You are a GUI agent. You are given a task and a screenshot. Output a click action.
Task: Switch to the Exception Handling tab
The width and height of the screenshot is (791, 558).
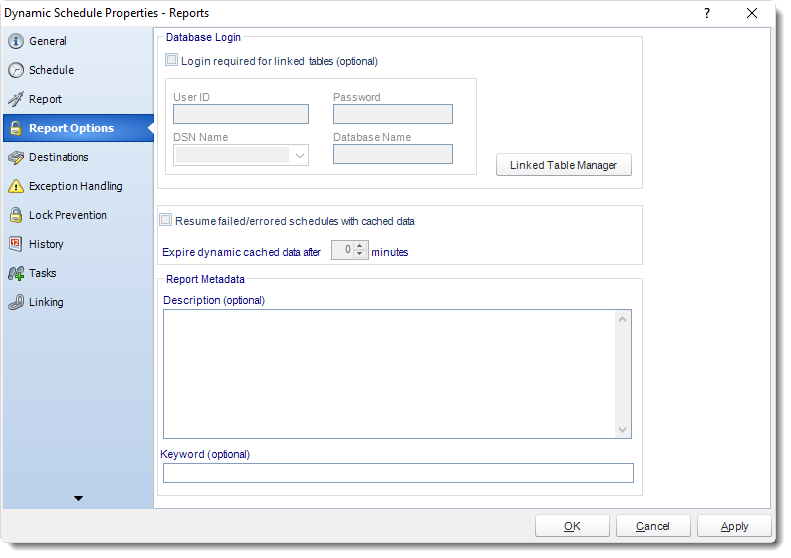[x=78, y=186]
